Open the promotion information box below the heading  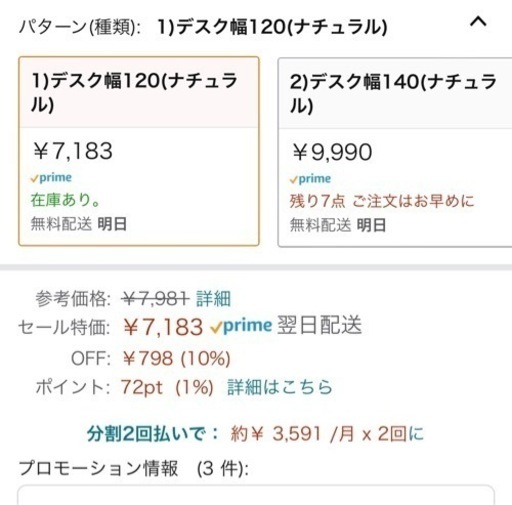pos(256,495)
